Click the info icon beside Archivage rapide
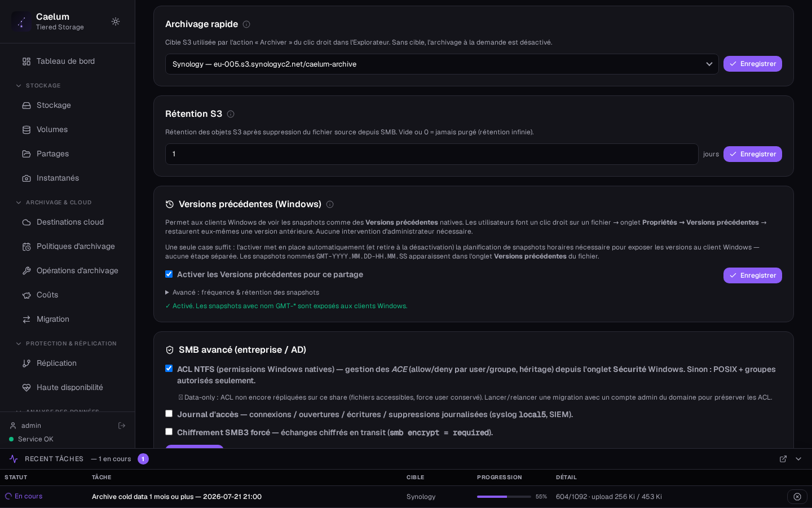This screenshot has height=508, width=812. pyautogui.click(x=246, y=24)
